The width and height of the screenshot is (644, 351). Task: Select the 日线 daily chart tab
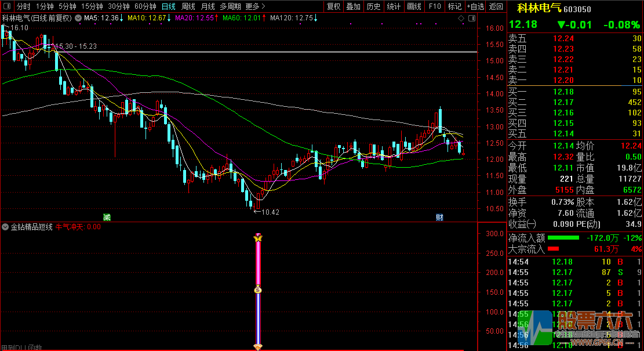click(x=169, y=6)
